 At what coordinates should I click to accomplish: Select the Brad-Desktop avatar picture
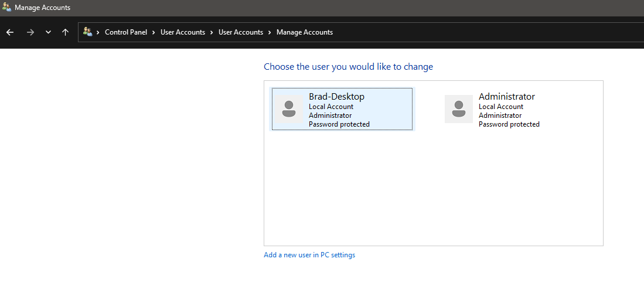click(289, 109)
